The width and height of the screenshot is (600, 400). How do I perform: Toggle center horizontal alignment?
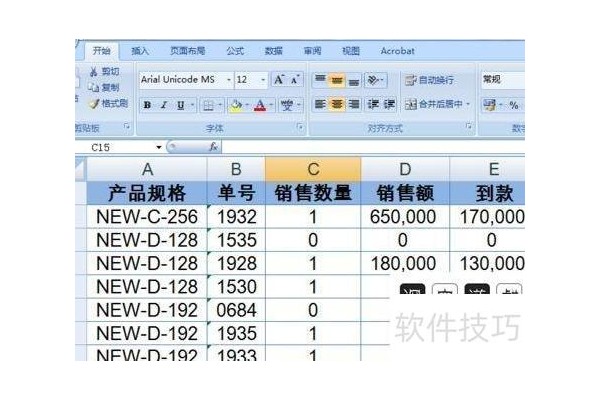point(337,104)
